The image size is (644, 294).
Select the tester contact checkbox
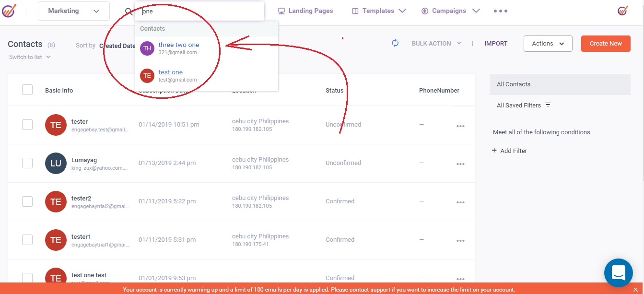click(x=27, y=125)
